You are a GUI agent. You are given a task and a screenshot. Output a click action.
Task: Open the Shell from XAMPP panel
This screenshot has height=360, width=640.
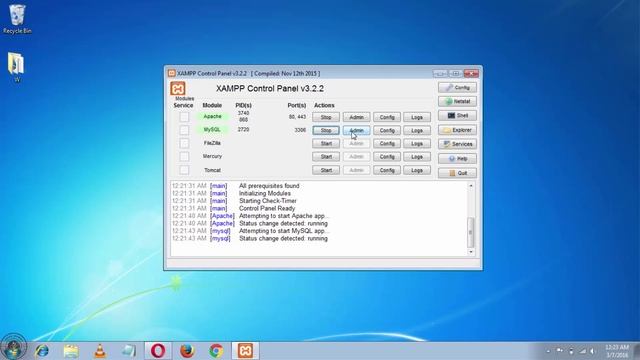click(457, 116)
